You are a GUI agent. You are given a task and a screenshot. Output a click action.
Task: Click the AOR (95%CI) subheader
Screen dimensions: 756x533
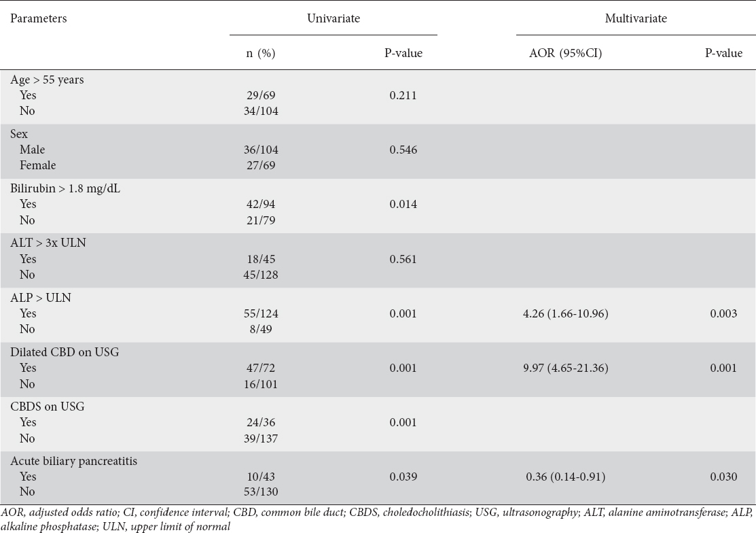coord(566,53)
